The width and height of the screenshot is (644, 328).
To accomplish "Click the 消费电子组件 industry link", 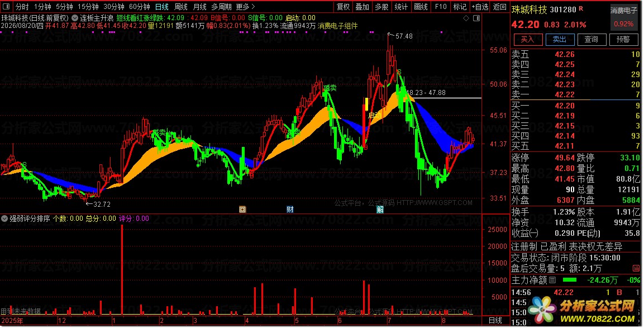I will point(337,26).
